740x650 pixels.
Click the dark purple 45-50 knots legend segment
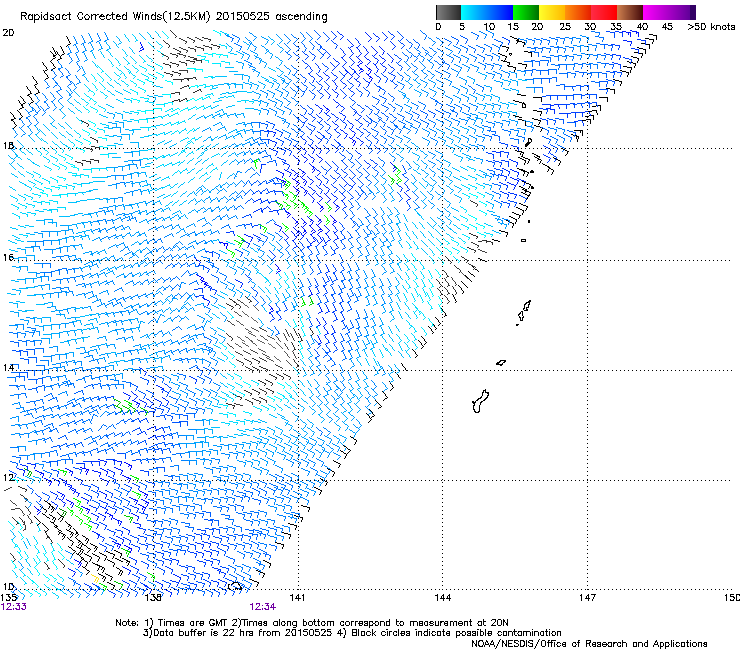click(682, 12)
